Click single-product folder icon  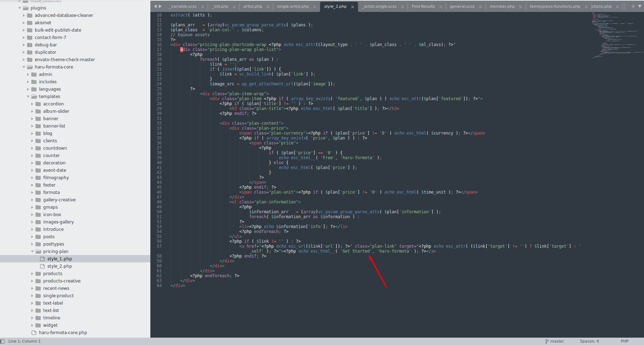pyautogui.click(x=38, y=296)
